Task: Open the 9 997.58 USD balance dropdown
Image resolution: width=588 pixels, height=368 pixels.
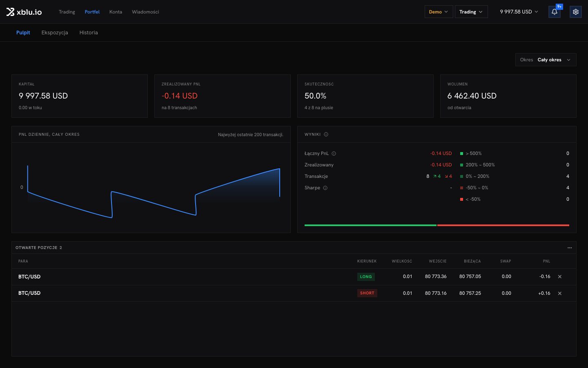Action: point(519,12)
